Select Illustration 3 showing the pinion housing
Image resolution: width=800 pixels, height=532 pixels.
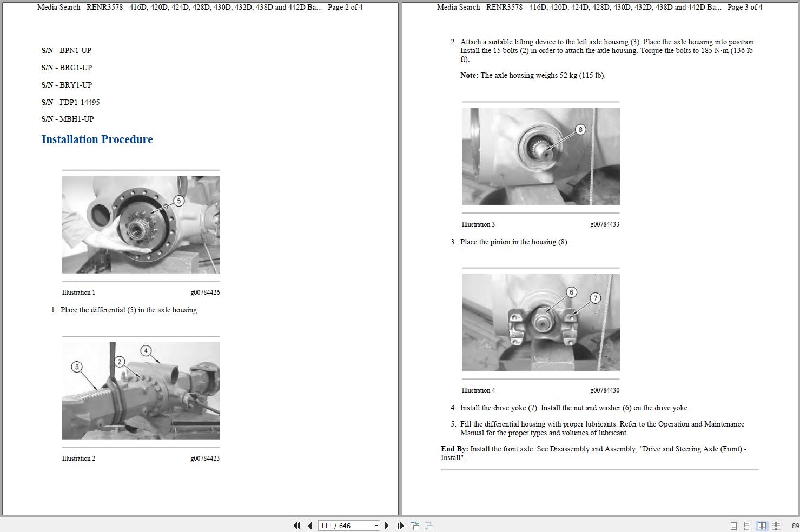(x=540, y=156)
